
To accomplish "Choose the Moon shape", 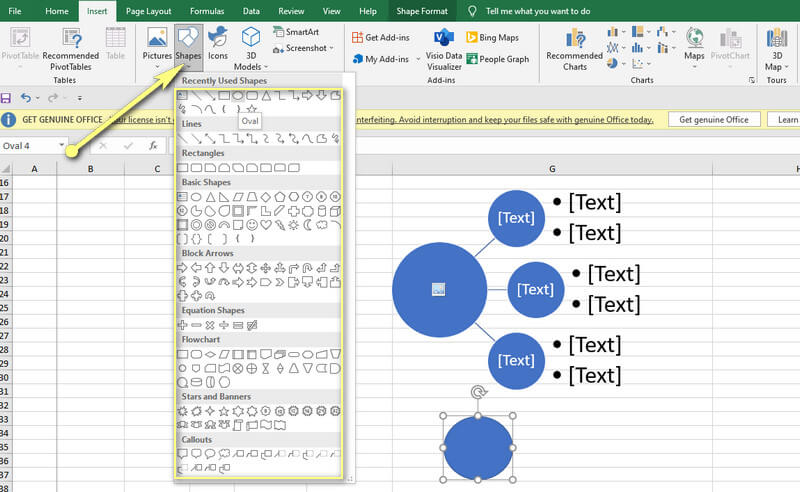I will [307, 225].
